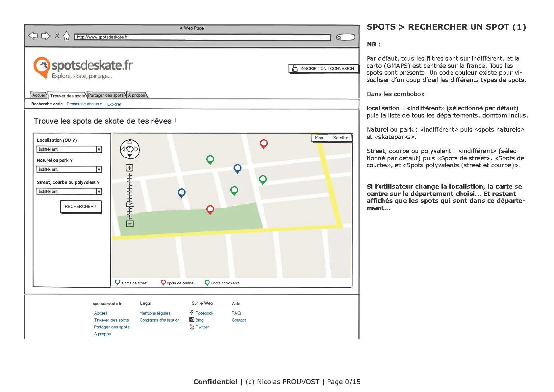Click the browser forward arrow
Viewport: 554px width, 392px height.
[46, 36]
